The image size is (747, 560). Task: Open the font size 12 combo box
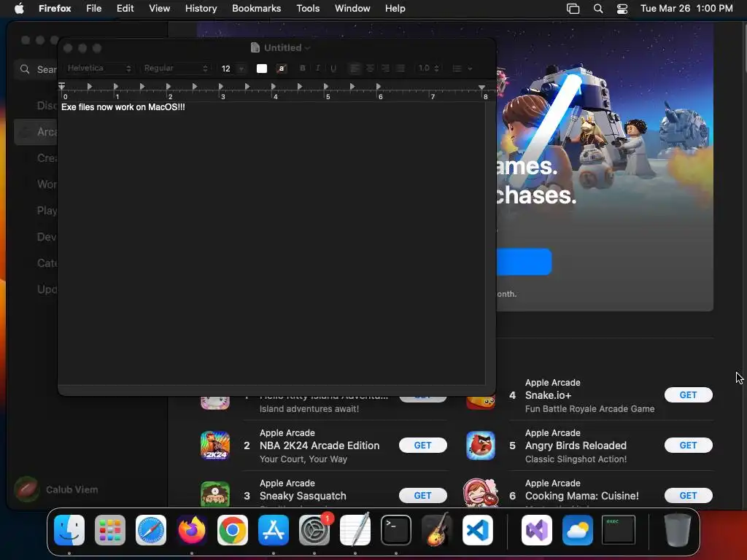pos(232,69)
